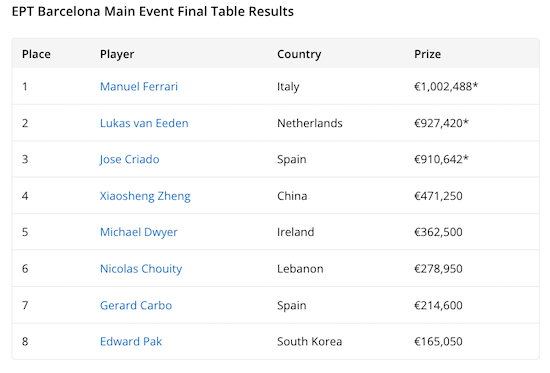Select the €1,002,488 prize cell
The width and height of the screenshot is (550, 373).
(x=446, y=86)
